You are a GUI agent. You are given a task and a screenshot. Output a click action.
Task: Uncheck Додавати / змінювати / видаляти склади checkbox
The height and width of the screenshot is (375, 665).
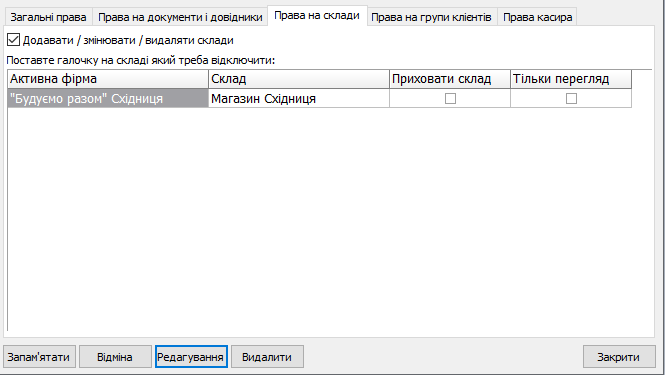tap(14, 40)
